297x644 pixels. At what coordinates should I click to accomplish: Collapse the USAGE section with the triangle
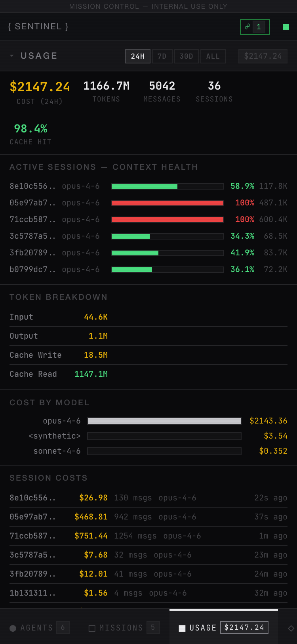point(12,56)
